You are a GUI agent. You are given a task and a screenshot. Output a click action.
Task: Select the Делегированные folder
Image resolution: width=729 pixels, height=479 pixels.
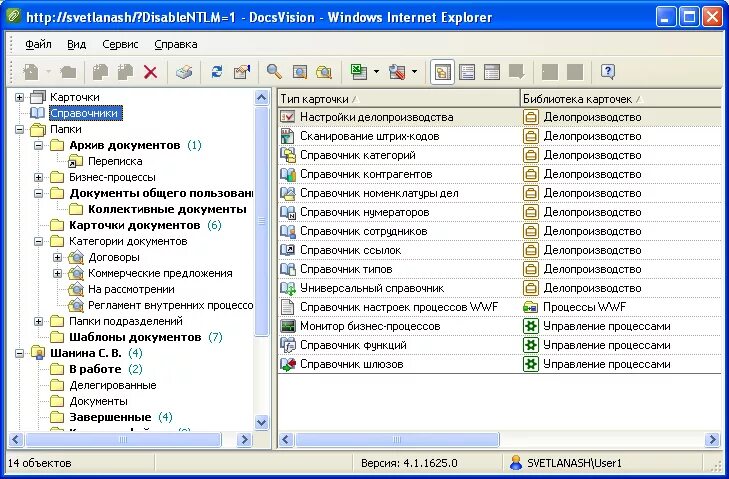113,385
